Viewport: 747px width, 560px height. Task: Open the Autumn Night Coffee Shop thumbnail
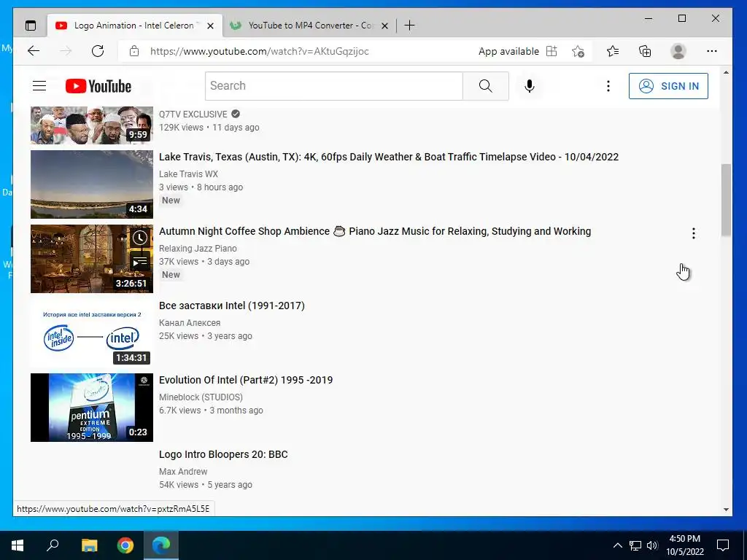coord(92,259)
